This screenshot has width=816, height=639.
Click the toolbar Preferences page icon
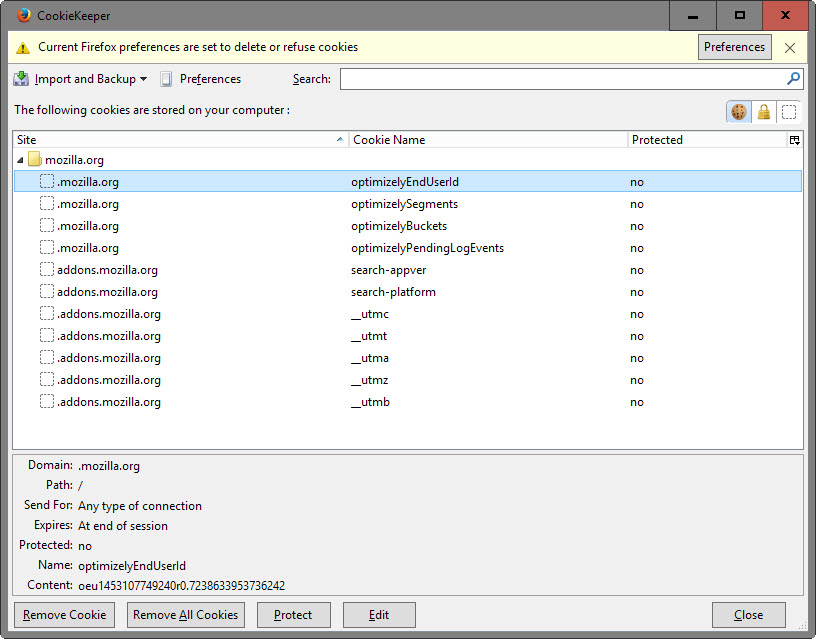point(166,79)
